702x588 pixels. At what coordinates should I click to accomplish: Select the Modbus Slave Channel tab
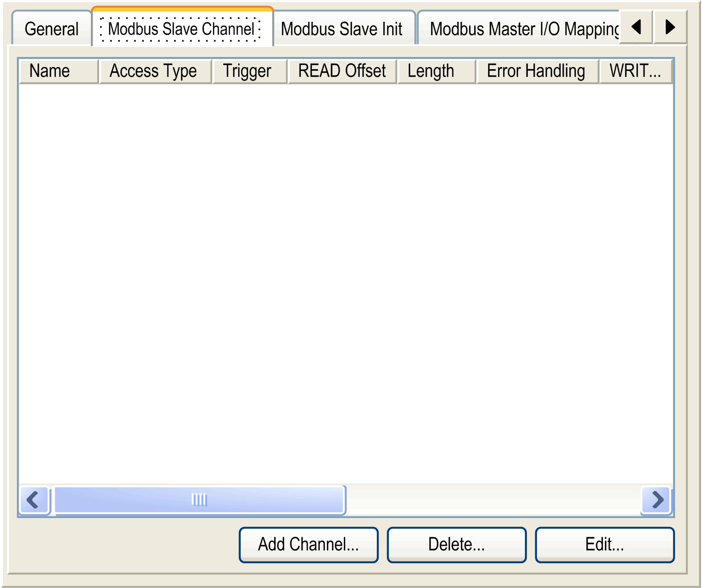pyautogui.click(x=181, y=29)
